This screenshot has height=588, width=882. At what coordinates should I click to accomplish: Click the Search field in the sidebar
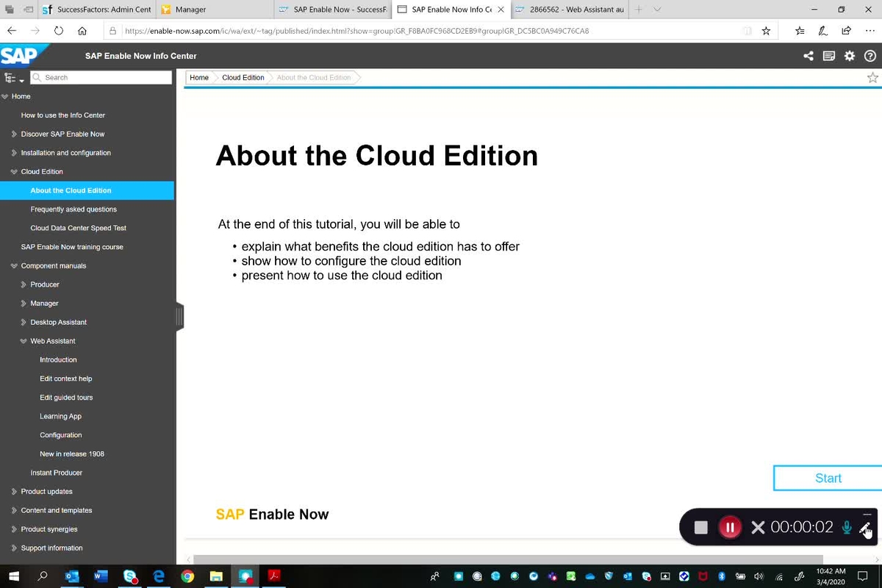(x=101, y=76)
